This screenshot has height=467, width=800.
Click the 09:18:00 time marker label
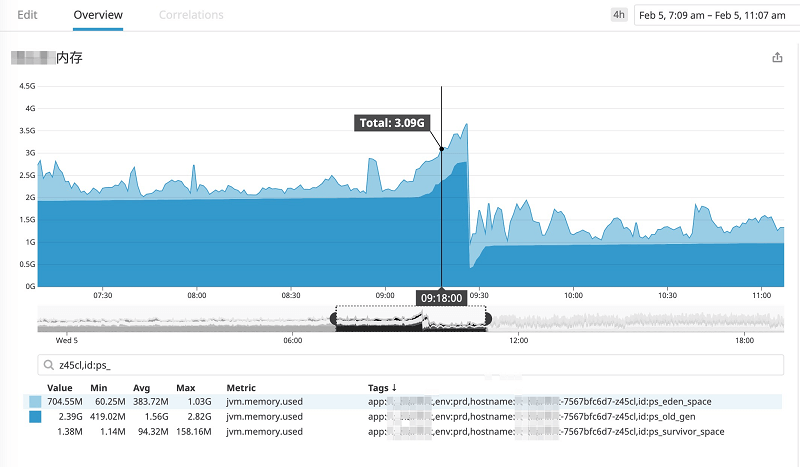point(441,298)
